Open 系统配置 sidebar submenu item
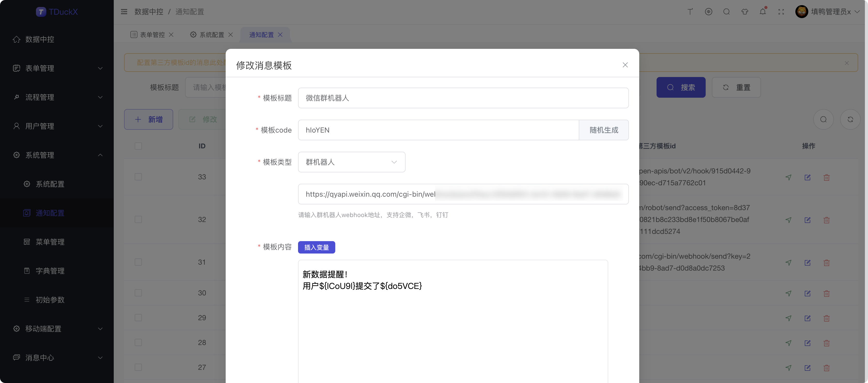Viewport: 868px width, 383px height. tap(57, 184)
